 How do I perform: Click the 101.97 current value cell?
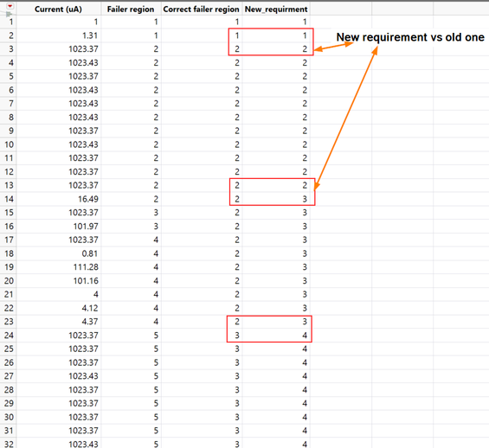[x=86, y=227]
